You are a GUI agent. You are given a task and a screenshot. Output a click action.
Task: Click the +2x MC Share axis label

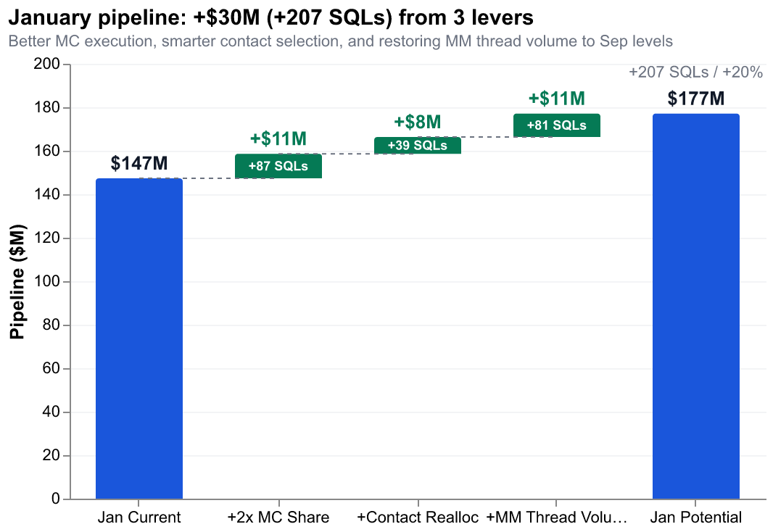pyautogui.click(x=278, y=518)
